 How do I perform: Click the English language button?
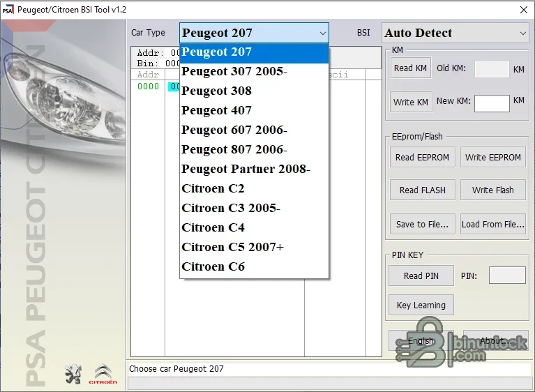(x=421, y=340)
